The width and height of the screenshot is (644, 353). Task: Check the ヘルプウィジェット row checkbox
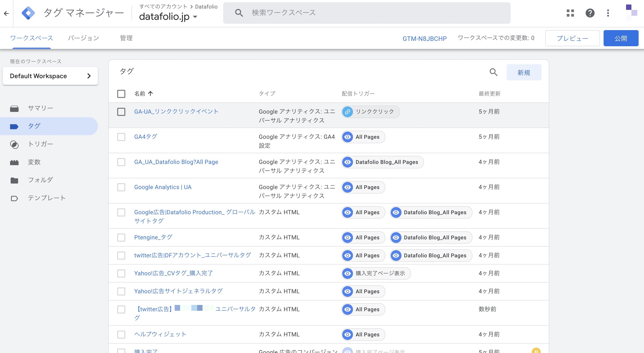pos(121,335)
